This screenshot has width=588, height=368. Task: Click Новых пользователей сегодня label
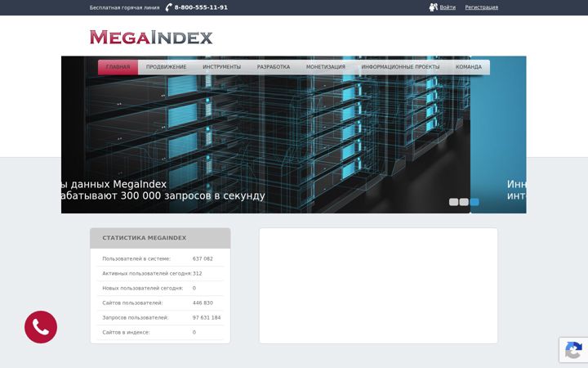point(142,288)
